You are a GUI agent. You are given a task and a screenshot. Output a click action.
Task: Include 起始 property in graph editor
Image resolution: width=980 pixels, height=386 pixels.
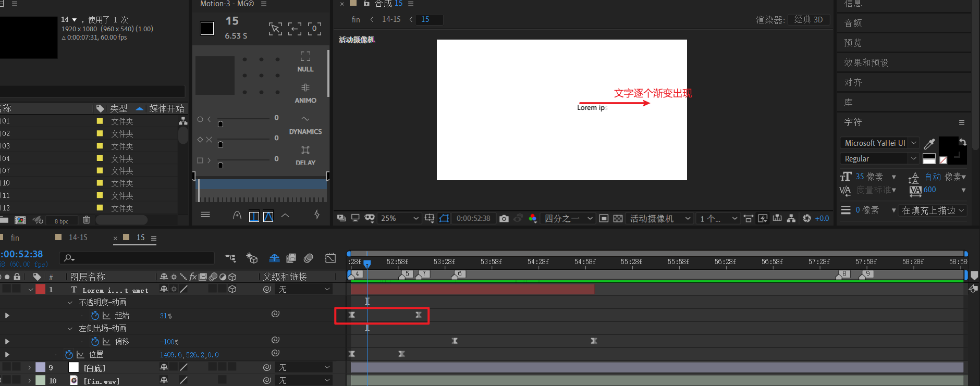pos(106,315)
